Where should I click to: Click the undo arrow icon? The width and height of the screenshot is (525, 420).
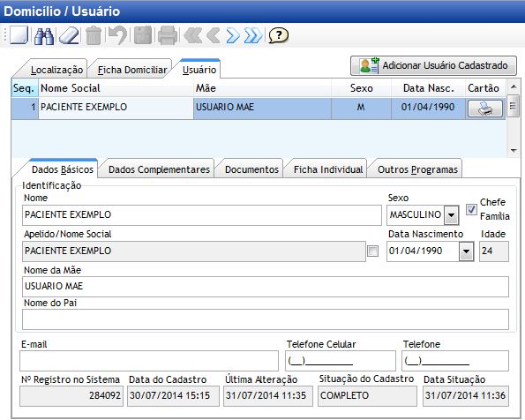118,34
